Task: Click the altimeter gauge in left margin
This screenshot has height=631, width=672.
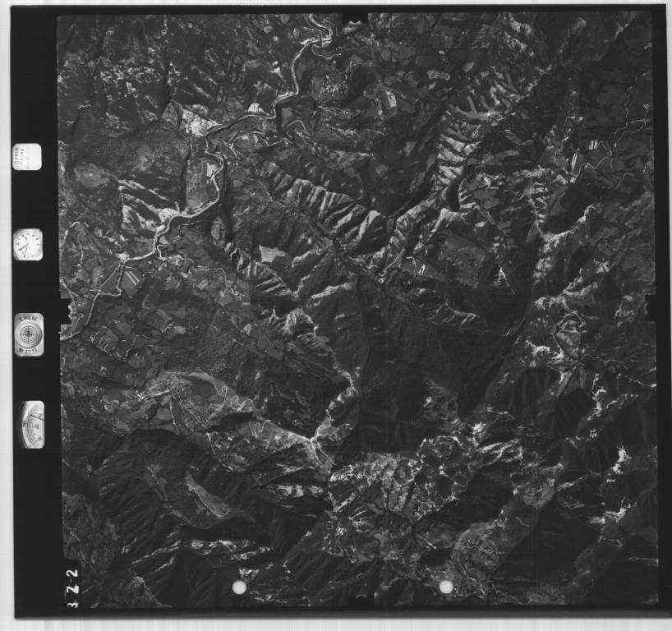Action: coord(31,424)
